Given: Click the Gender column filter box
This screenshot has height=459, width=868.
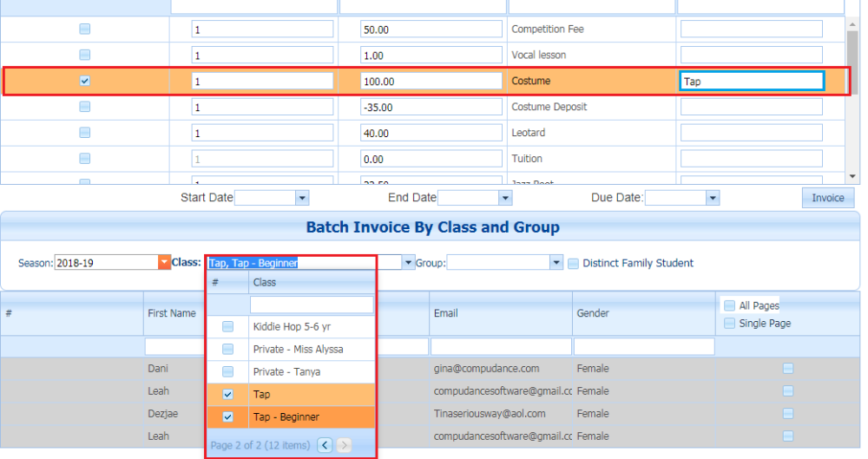Looking at the screenshot, I should point(644,346).
